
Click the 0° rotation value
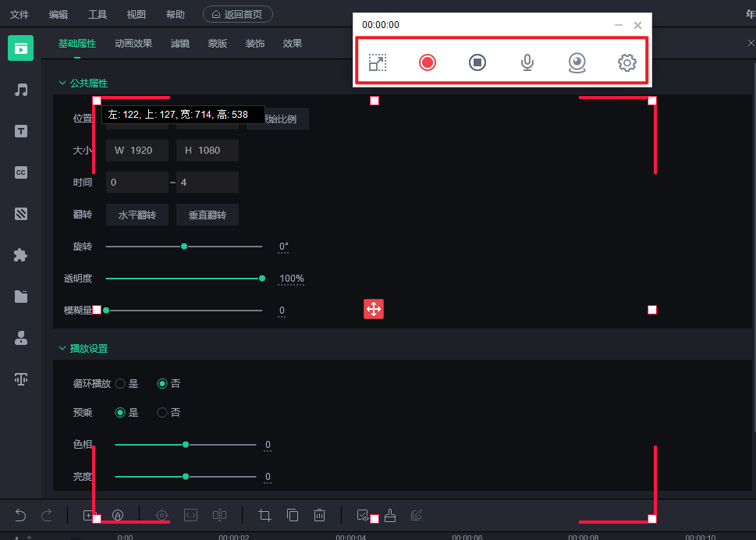(283, 247)
